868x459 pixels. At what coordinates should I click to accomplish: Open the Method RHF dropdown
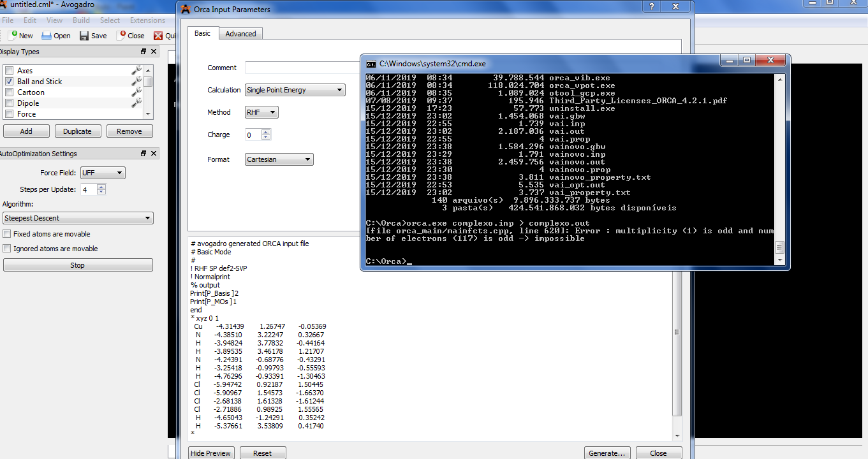pos(261,112)
